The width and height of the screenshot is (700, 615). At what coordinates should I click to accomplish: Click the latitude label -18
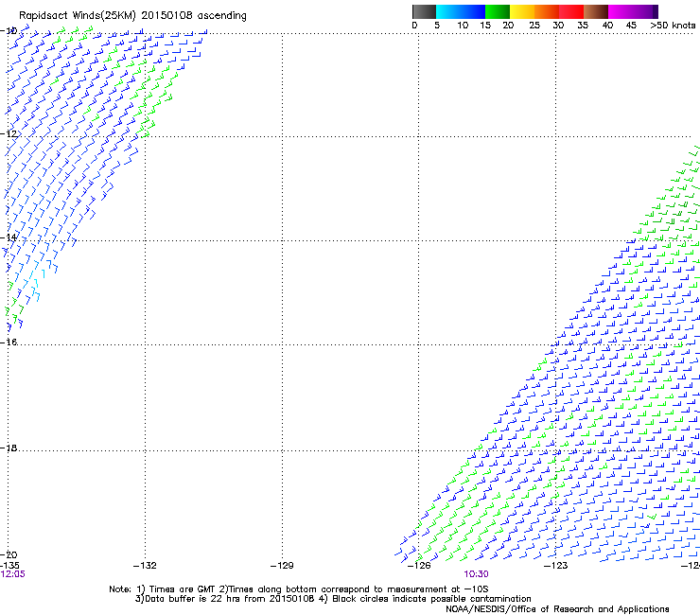[x=9, y=448]
